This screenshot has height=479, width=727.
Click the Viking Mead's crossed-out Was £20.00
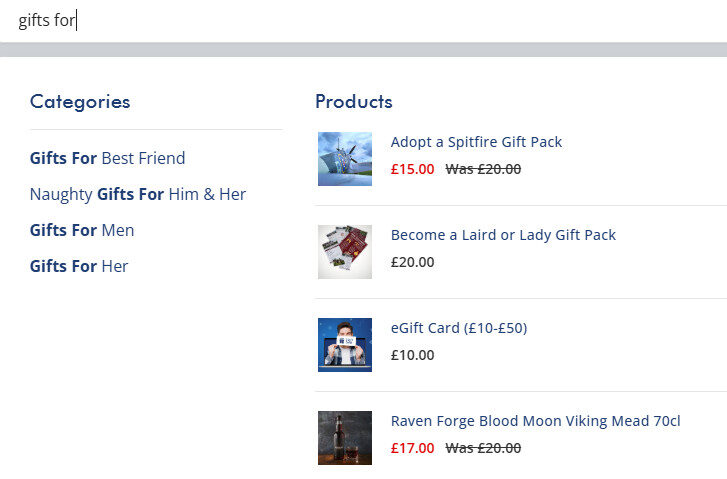[483, 448]
